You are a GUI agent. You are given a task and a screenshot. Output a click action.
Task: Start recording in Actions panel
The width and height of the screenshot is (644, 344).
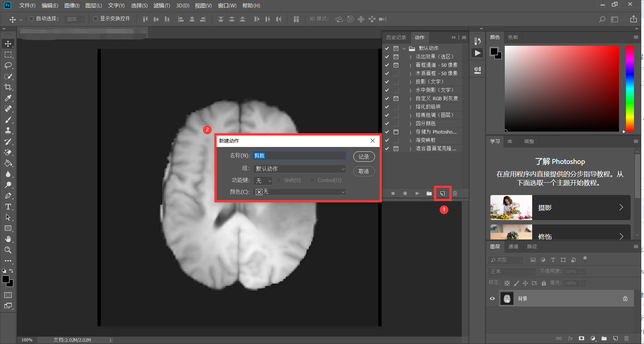click(x=405, y=193)
